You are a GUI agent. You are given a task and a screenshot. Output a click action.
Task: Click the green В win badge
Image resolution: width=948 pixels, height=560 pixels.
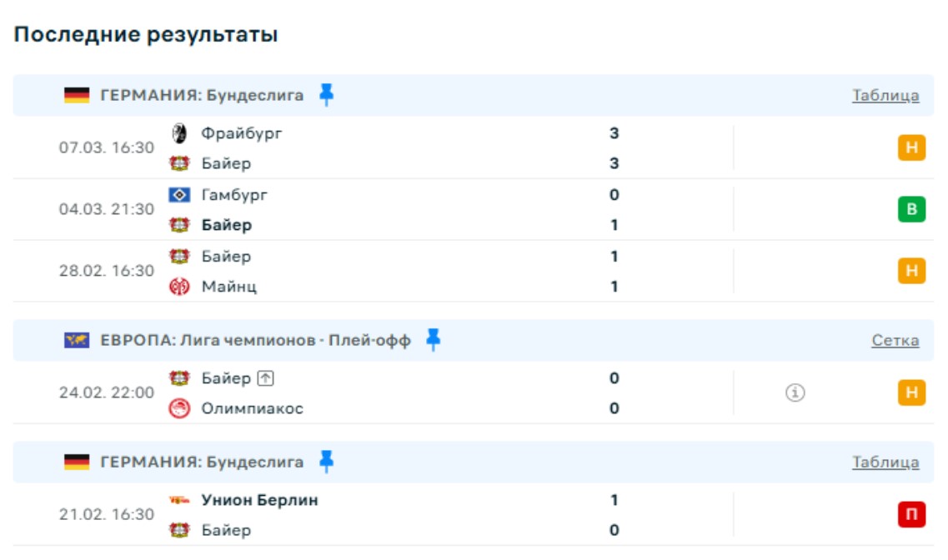[911, 209]
